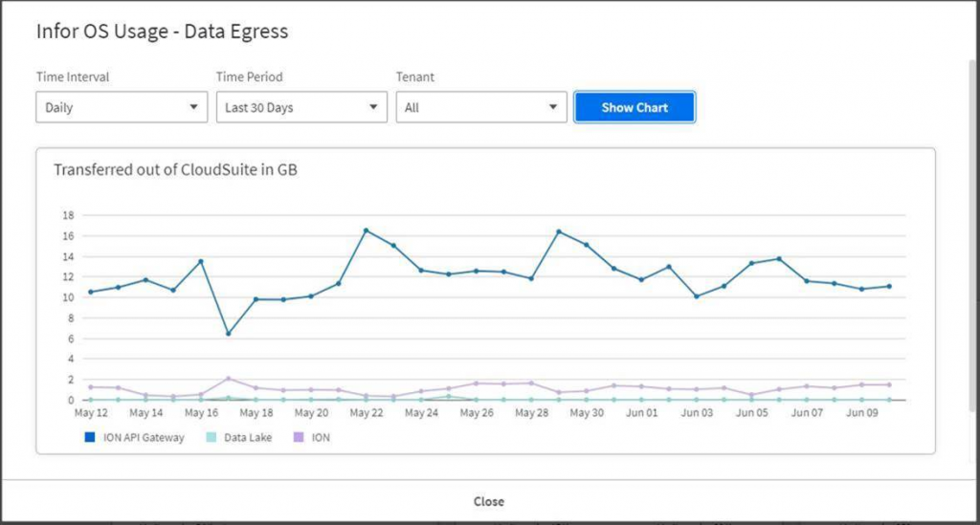Click the dialog's vertical scrollbar
This screenshot has width=980, height=525.
971,236
